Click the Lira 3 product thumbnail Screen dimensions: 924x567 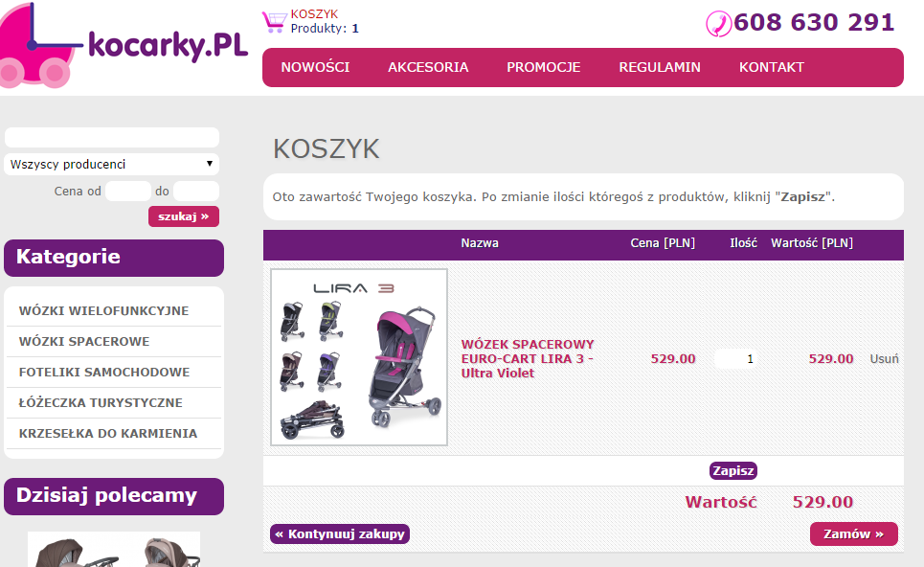coord(359,357)
